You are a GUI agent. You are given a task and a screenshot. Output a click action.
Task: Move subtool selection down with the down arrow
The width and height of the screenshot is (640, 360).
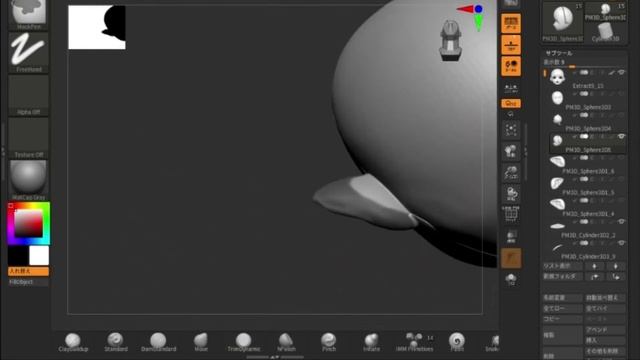[616, 266]
